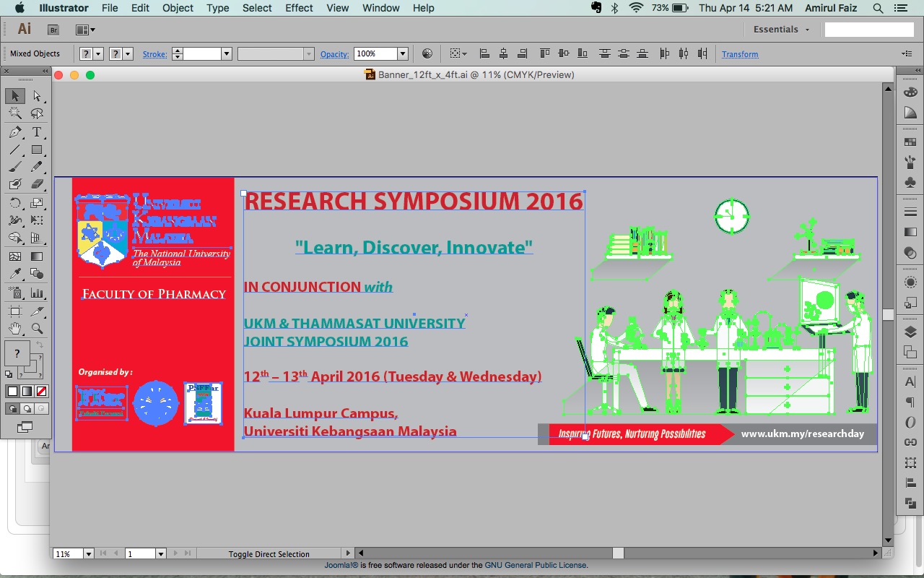Viewport: 924px width, 578px height.
Task: Open artboard number dropdown
Action: [160, 554]
